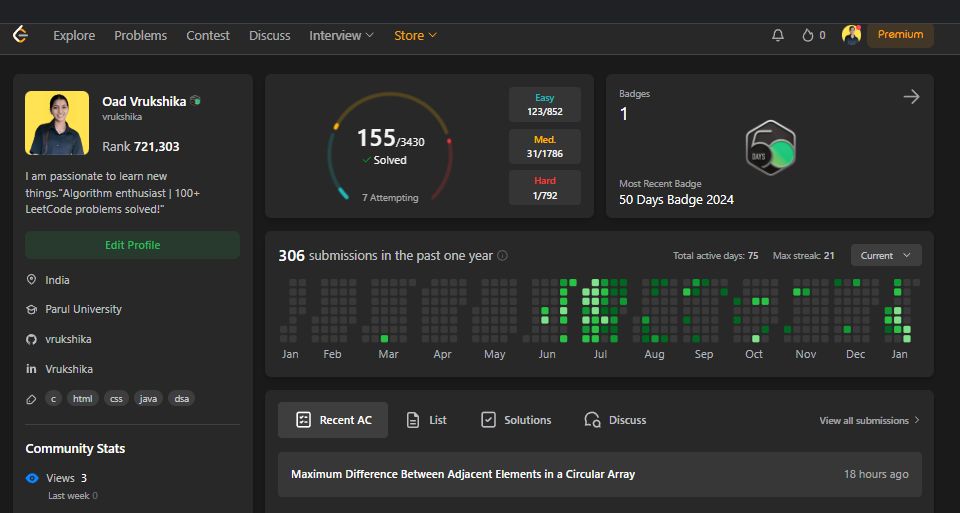Click View all submissions link
Screen dimensions: 960x513
pos(869,421)
